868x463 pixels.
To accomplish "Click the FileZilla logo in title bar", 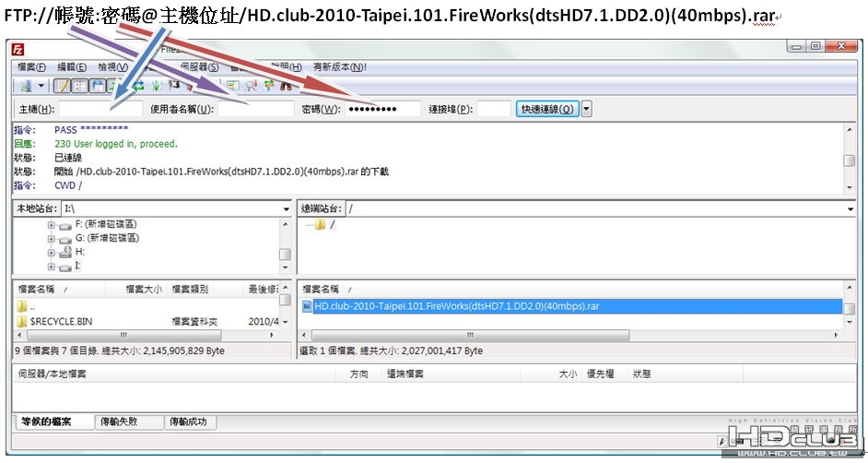I will pos(18,49).
